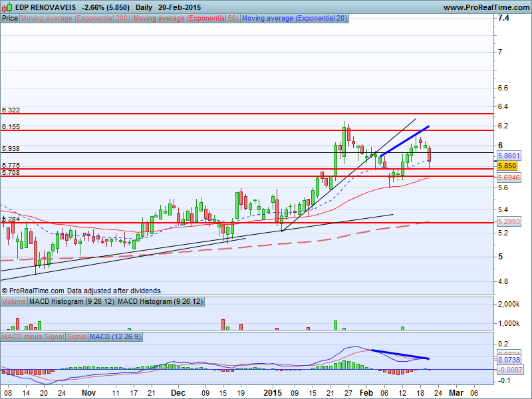Click the 5.284 support level label
Image resolution: width=532 pixels, height=399 pixels.
tap(11, 219)
